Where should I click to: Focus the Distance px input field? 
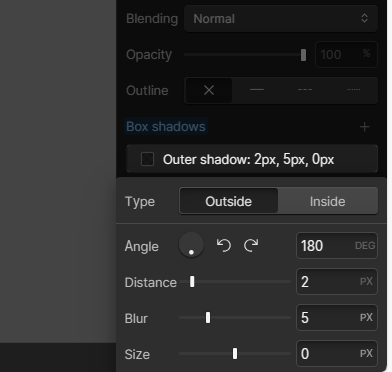(337, 282)
